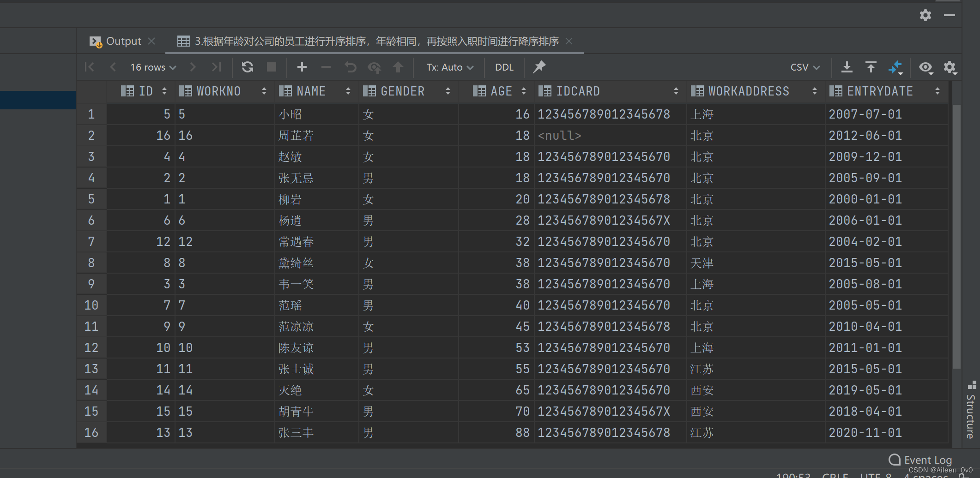The image size is (980, 478).
Task: Select the name cell 张无忌
Action: [x=317, y=178]
